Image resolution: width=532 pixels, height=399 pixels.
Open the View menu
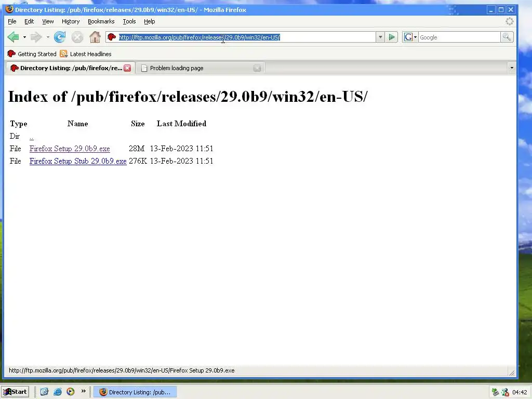(x=48, y=21)
